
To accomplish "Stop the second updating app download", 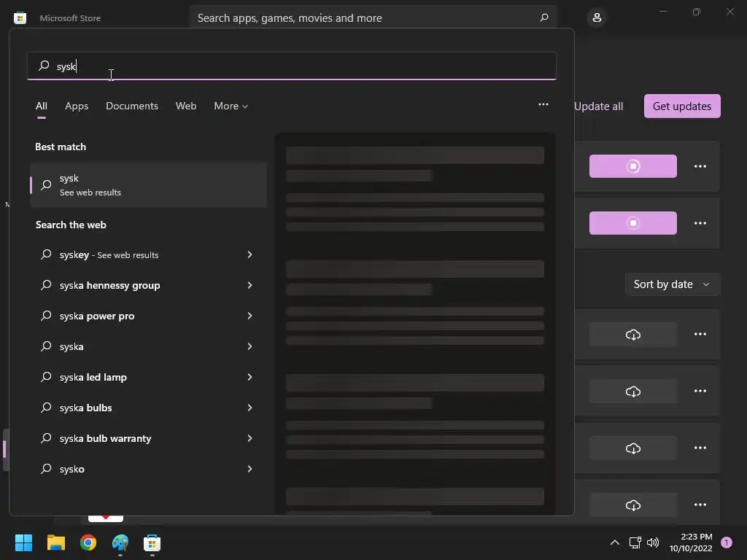I will (x=632, y=223).
